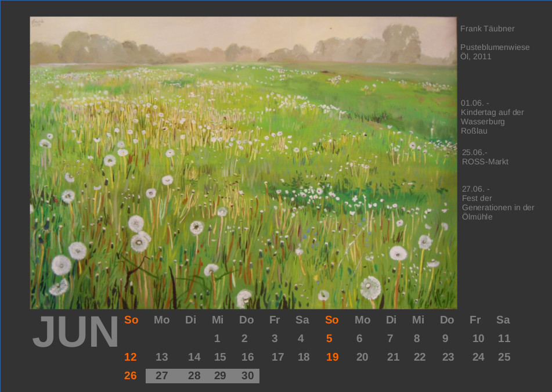Pick date 9 in the calendar
Image resolution: width=552 pixels, height=392 pixels.
[x=445, y=339]
